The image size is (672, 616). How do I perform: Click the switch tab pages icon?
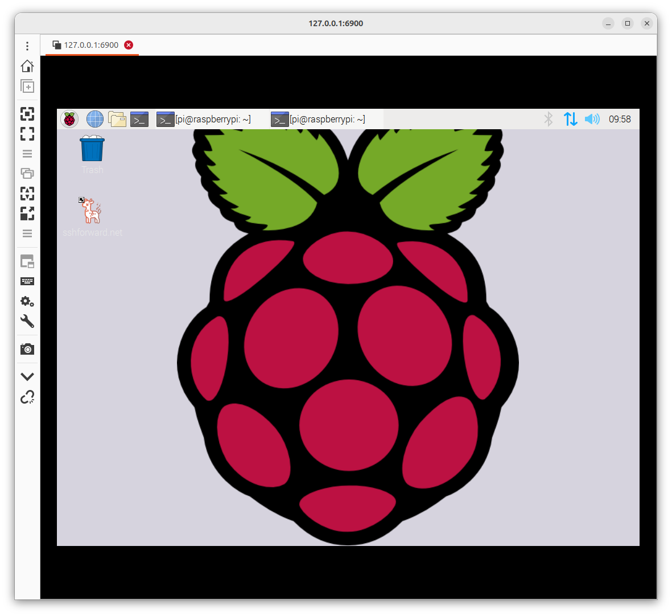point(27,173)
